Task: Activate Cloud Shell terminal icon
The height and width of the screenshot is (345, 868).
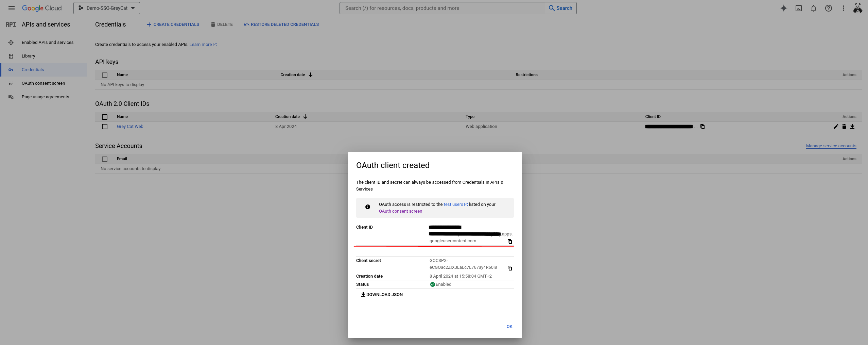Action: [799, 8]
